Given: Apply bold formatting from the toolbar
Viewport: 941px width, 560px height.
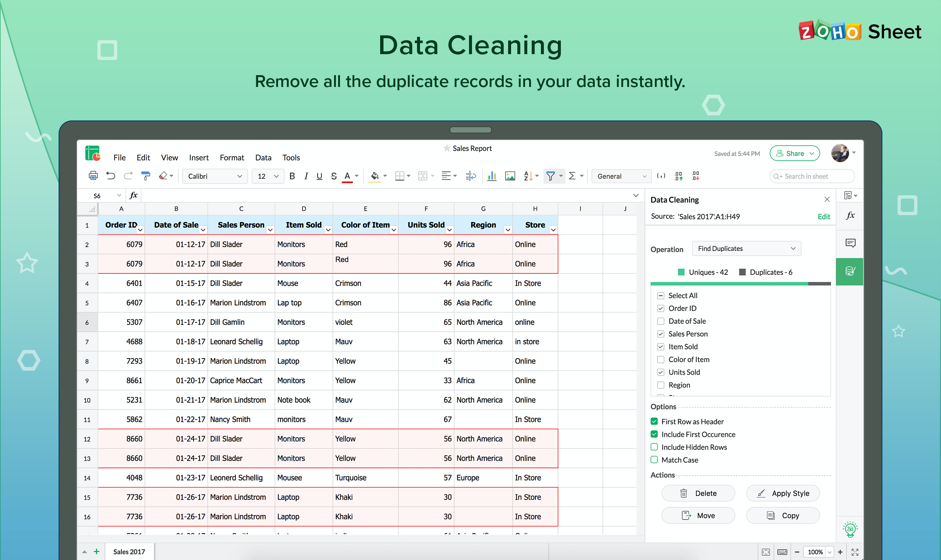Looking at the screenshot, I should [x=292, y=176].
